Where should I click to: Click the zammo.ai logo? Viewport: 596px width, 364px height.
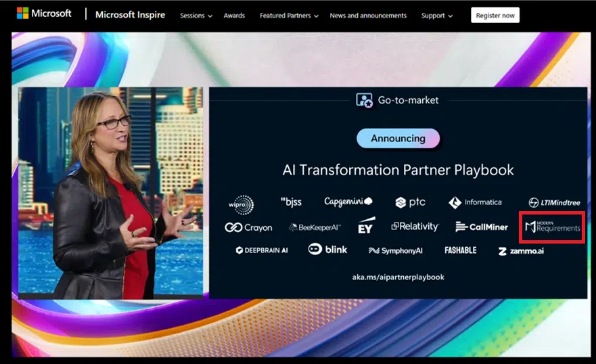point(521,251)
